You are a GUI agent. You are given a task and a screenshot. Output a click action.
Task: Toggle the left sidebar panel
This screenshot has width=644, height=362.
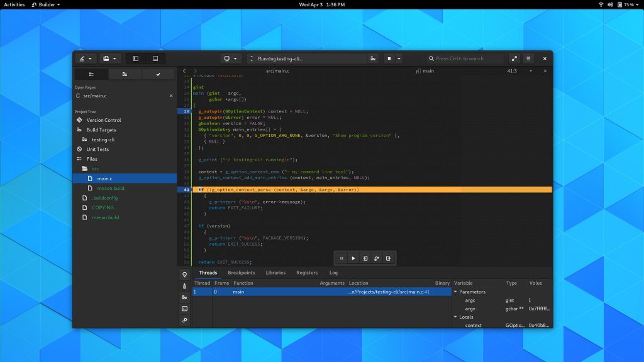(x=136, y=58)
